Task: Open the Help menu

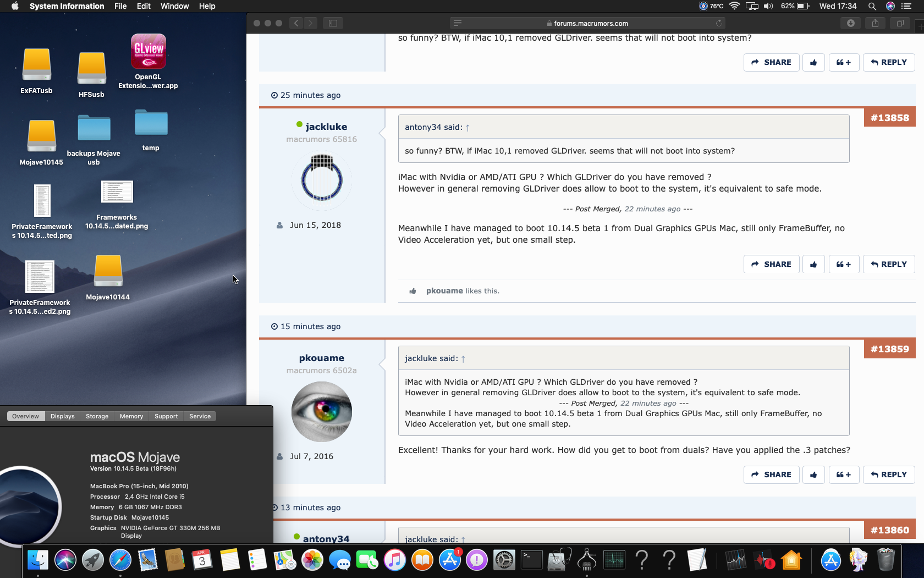Action: point(207,6)
